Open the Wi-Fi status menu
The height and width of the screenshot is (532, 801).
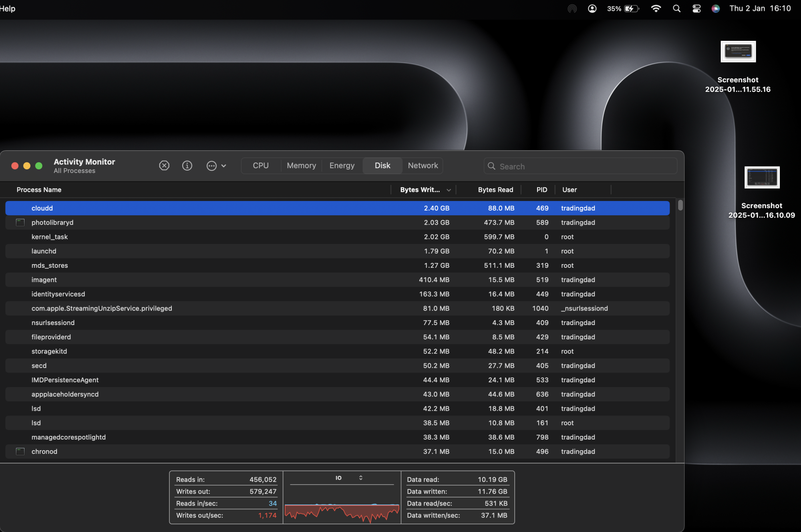pos(656,8)
